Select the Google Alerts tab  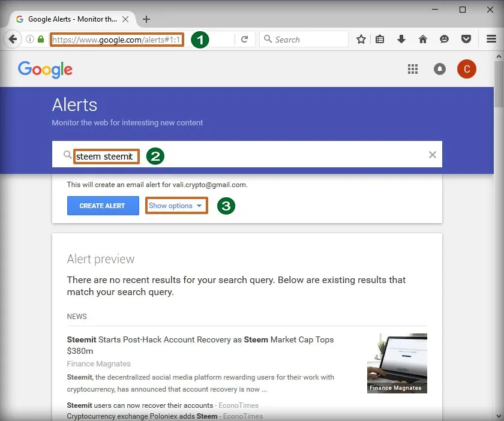tap(73, 19)
